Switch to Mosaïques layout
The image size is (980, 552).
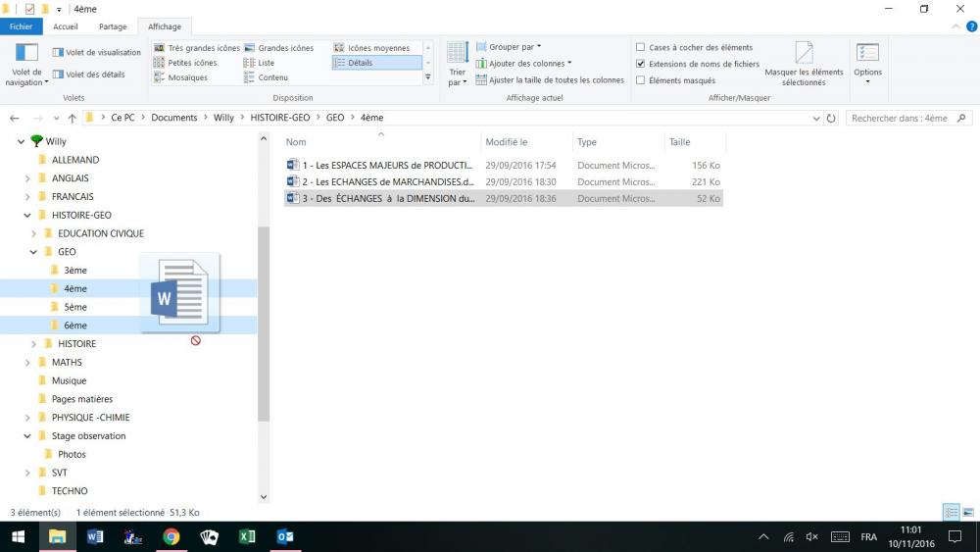coord(180,77)
